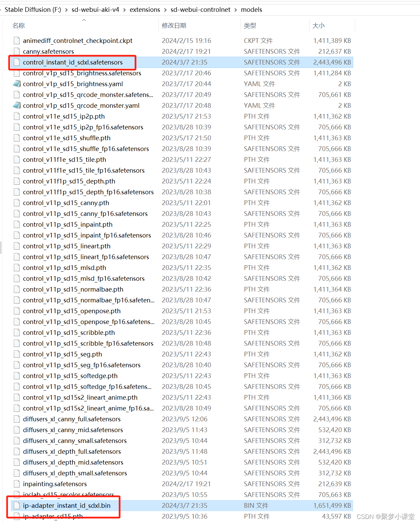Click the file icon of control_v11e_sd15_ip2p.pth
The height and width of the screenshot is (523, 420).
click(x=17, y=116)
